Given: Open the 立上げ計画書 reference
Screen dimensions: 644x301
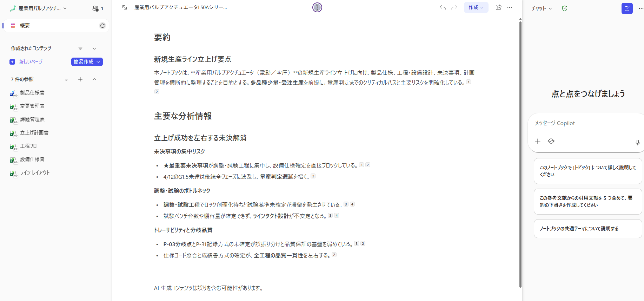Looking at the screenshot, I should click(34, 133).
